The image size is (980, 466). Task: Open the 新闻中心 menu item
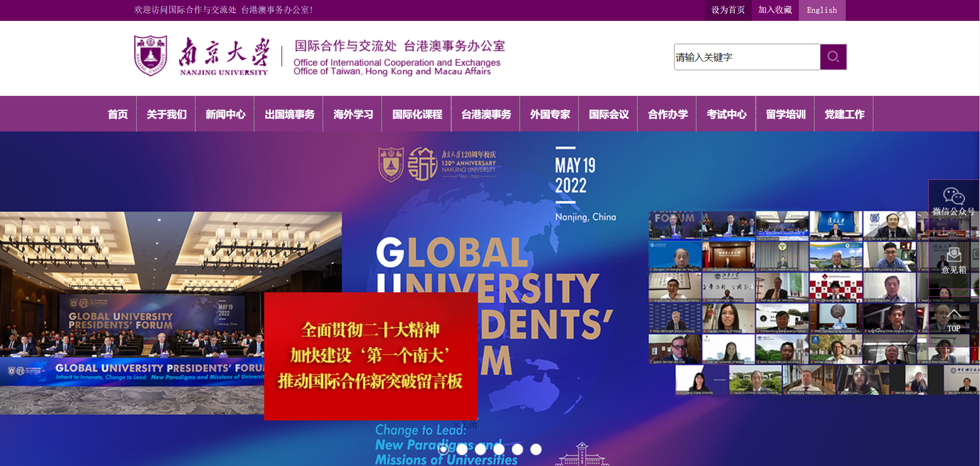(225, 114)
